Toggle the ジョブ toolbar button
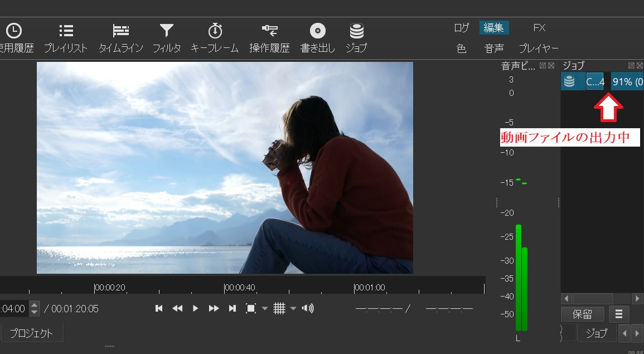644x354 pixels. click(356, 38)
